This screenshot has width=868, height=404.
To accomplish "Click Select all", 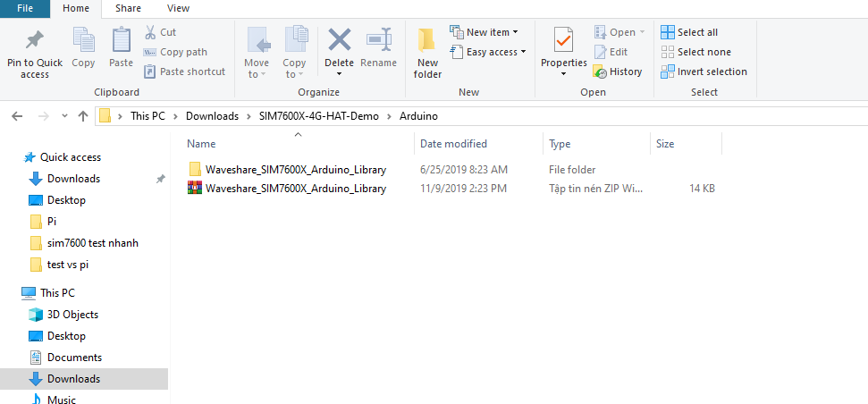I will (689, 32).
